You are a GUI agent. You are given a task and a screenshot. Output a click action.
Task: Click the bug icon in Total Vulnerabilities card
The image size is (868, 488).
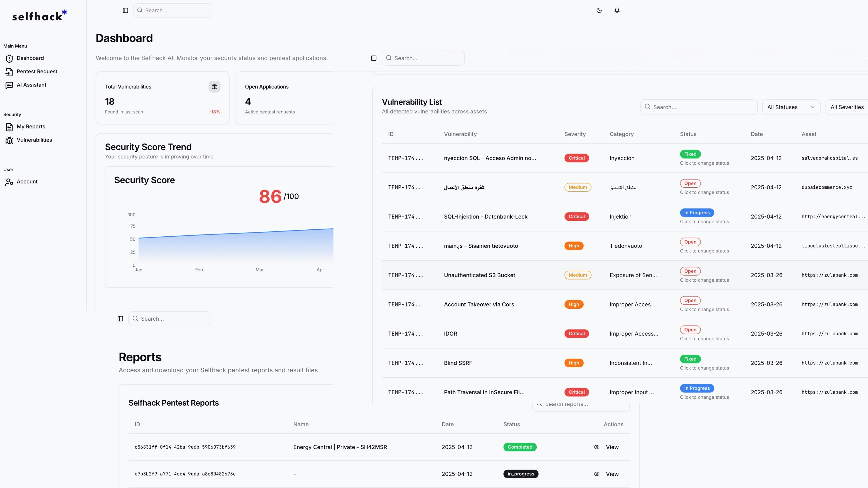pos(214,86)
